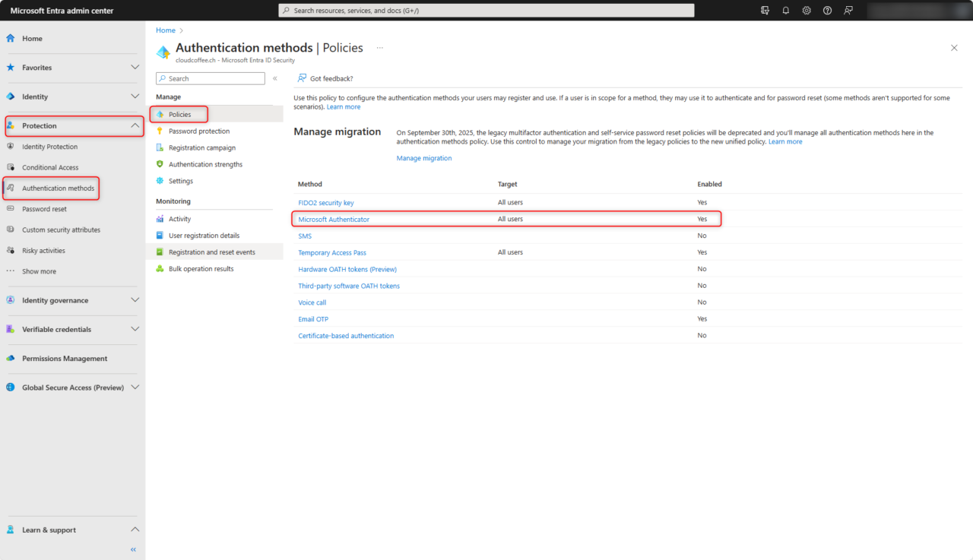Open the Microsoft Authenticator policy
973x560 pixels.
pos(335,219)
